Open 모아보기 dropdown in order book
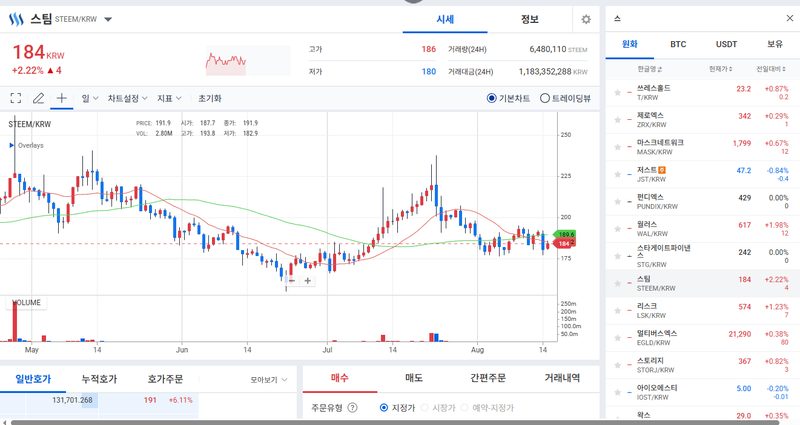The height and width of the screenshot is (425, 800). (268, 380)
